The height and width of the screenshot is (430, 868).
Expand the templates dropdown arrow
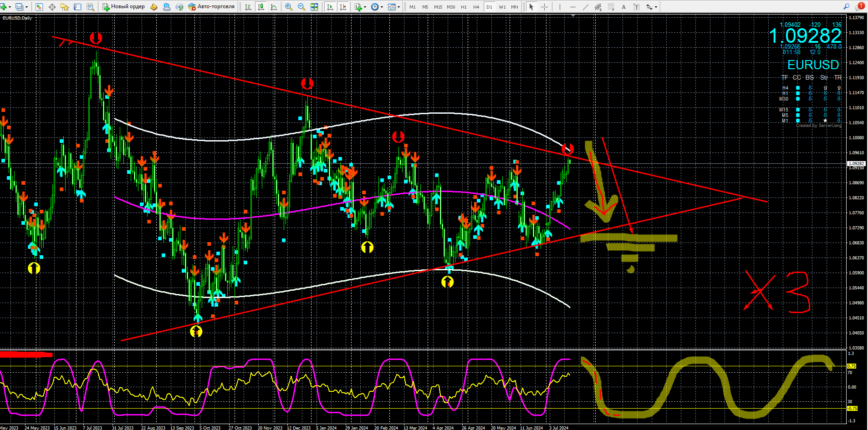point(398,7)
